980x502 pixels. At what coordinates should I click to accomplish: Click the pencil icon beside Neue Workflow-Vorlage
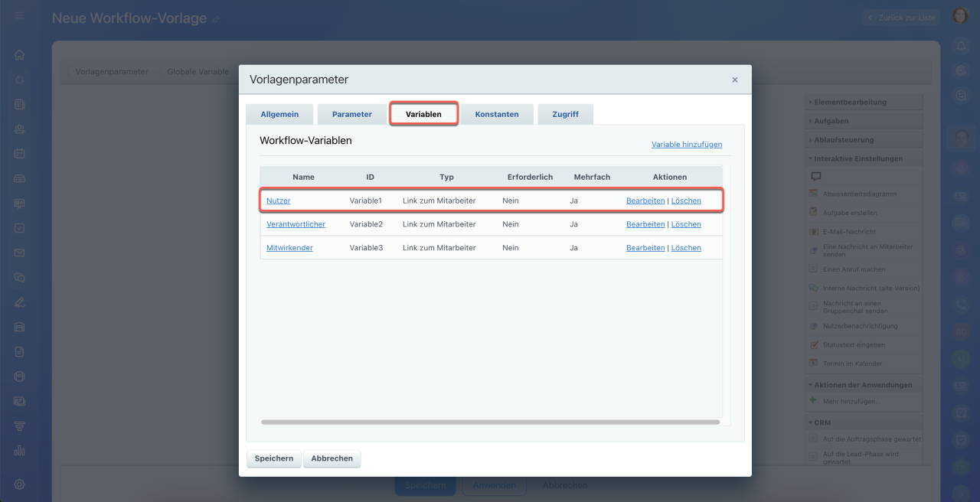tap(216, 19)
